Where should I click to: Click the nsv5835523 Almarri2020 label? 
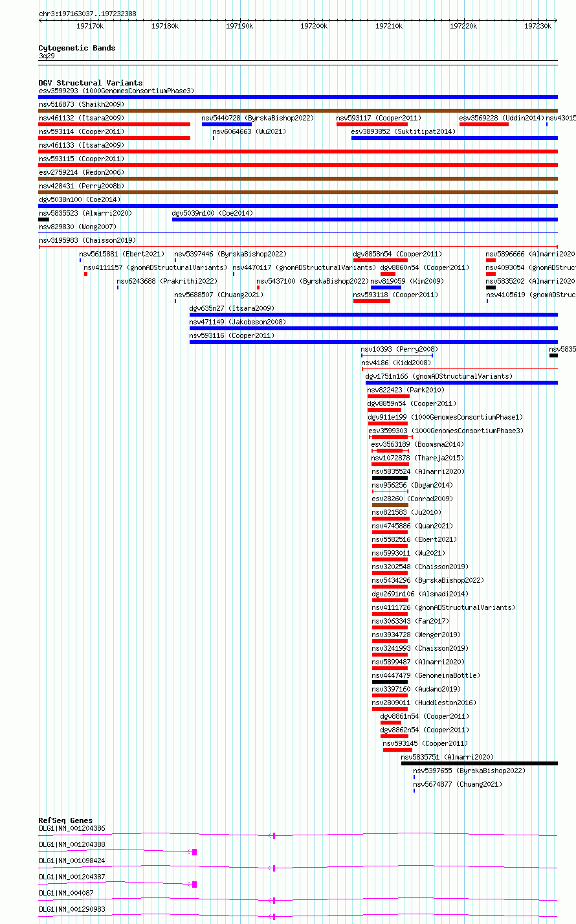(x=85, y=213)
